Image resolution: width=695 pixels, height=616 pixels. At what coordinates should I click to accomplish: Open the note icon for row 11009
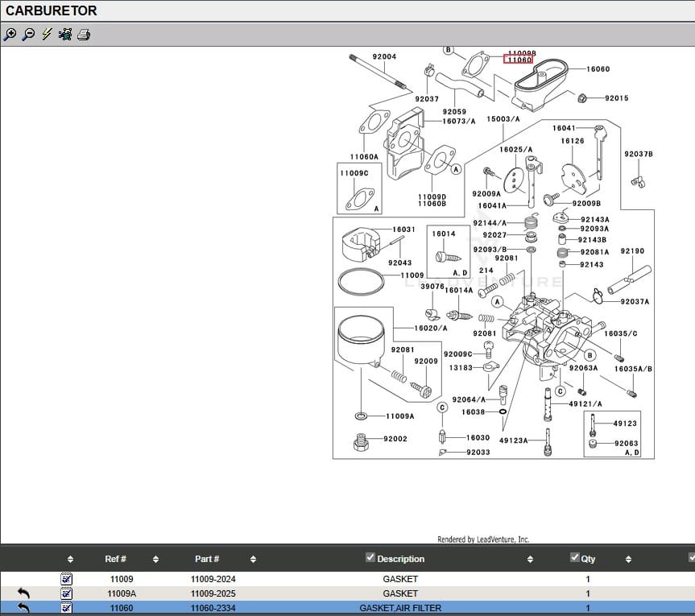(66, 579)
